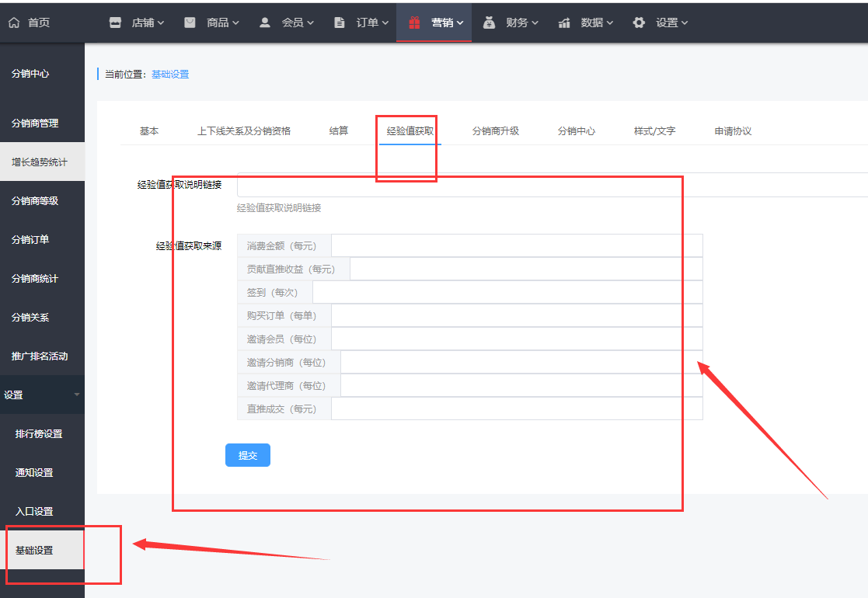Image resolution: width=868 pixels, height=598 pixels.
Task: Click the money bag finance icon
Action: pos(489,23)
